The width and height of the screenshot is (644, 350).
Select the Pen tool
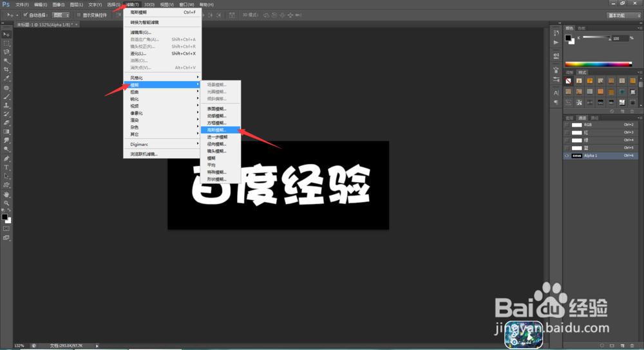point(6,158)
